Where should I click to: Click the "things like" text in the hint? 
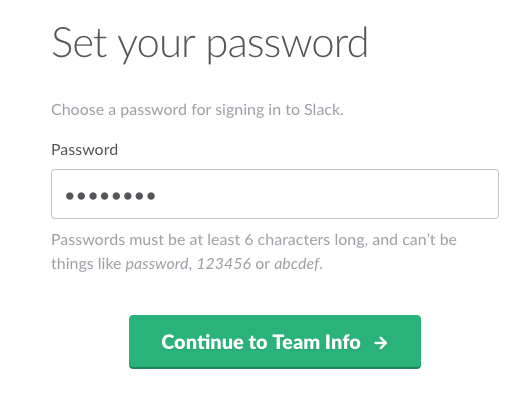(x=86, y=263)
